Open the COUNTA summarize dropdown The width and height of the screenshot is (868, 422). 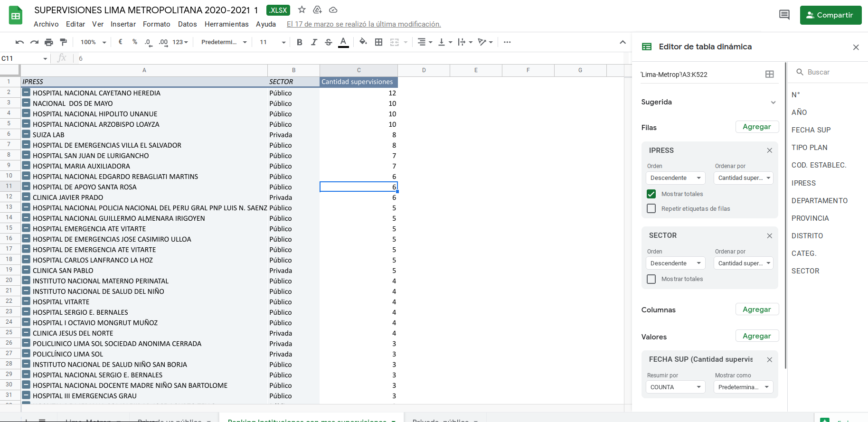click(675, 387)
